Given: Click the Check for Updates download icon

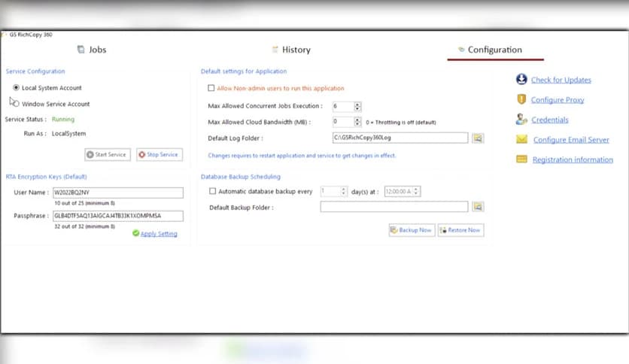Looking at the screenshot, I should coord(521,79).
